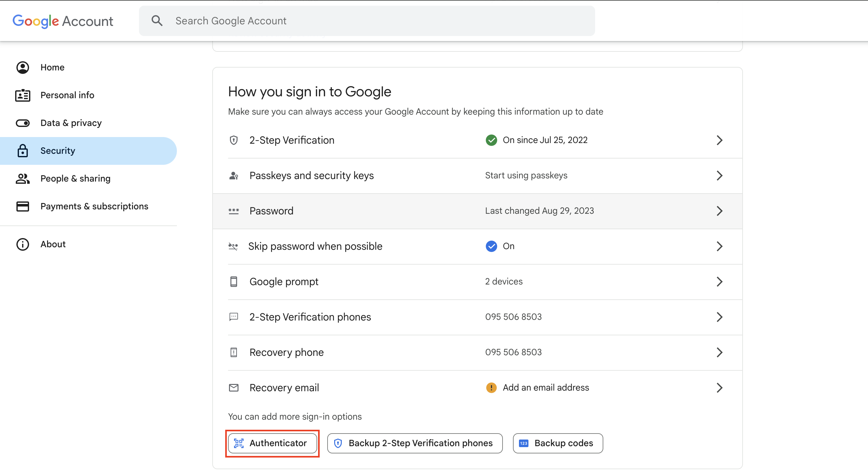Click the Recovery phone icon
This screenshot has width=868, height=473.
coord(233,352)
